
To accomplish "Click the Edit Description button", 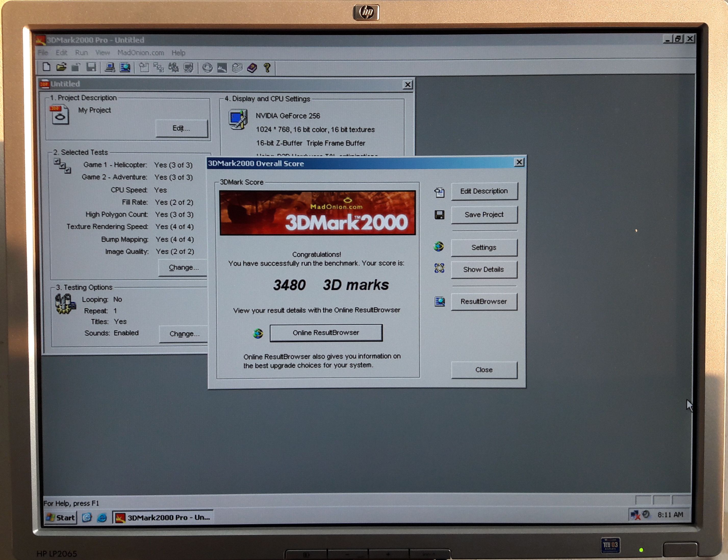I will coord(484,191).
